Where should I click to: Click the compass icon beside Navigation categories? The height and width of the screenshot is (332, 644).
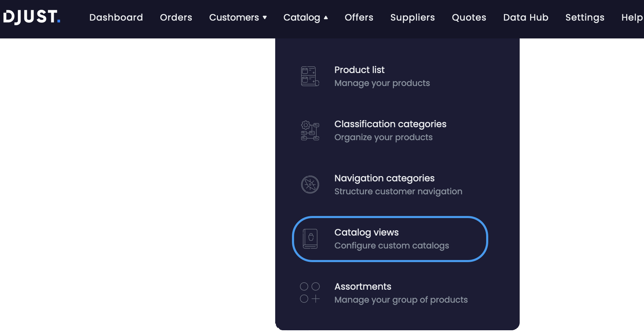309,185
